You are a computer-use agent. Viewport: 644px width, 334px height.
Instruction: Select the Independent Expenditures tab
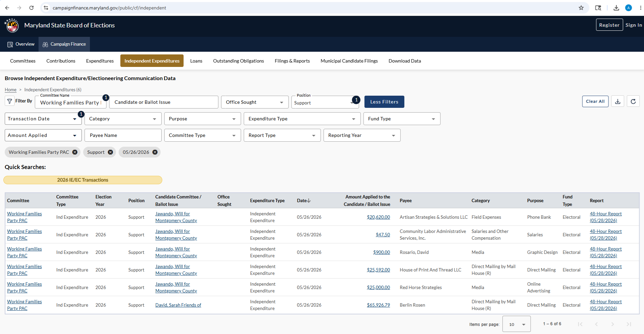(152, 61)
